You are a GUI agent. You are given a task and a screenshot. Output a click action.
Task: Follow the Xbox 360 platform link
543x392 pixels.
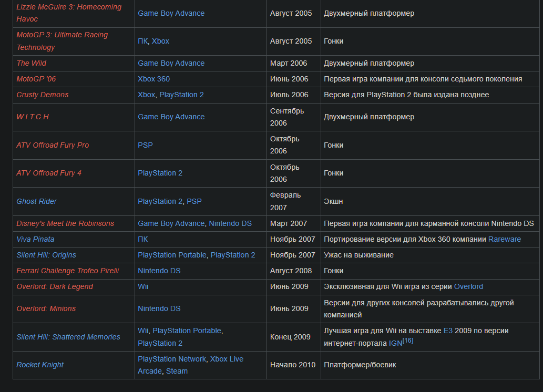pyautogui.click(x=154, y=79)
